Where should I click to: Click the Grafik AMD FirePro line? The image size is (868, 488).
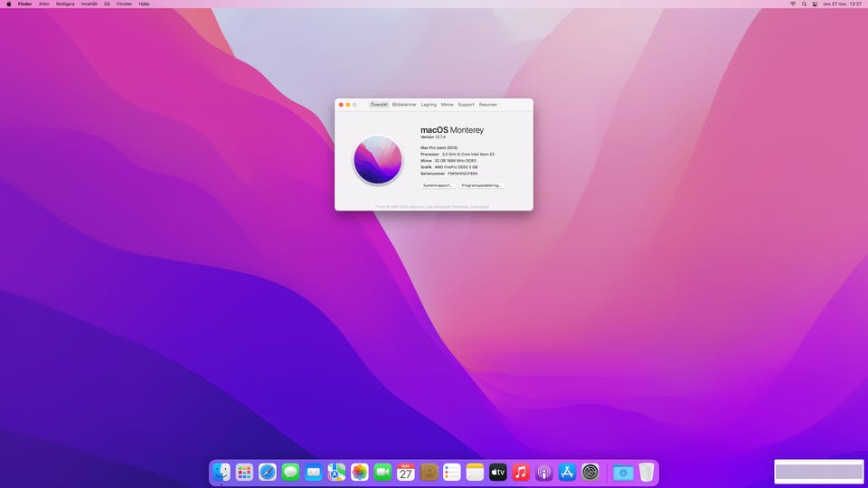pyautogui.click(x=449, y=167)
